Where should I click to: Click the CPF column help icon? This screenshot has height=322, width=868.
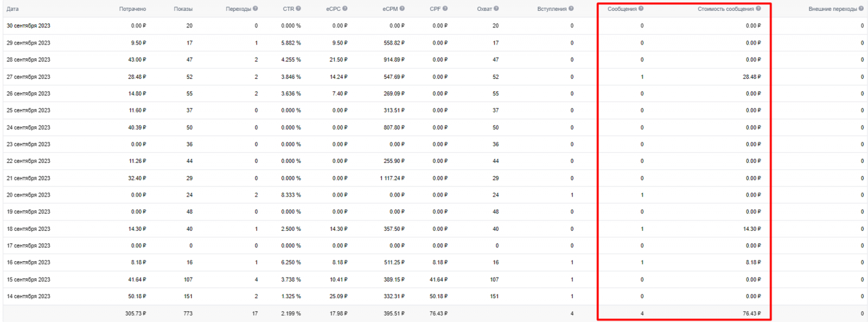[x=445, y=9]
